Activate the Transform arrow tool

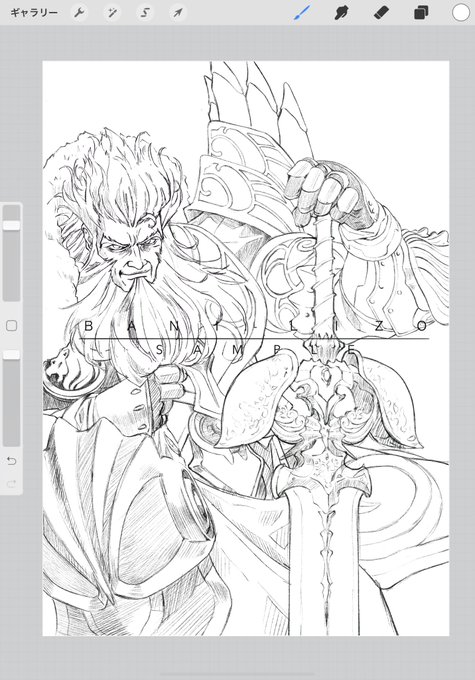pyautogui.click(x=178, y=13)
